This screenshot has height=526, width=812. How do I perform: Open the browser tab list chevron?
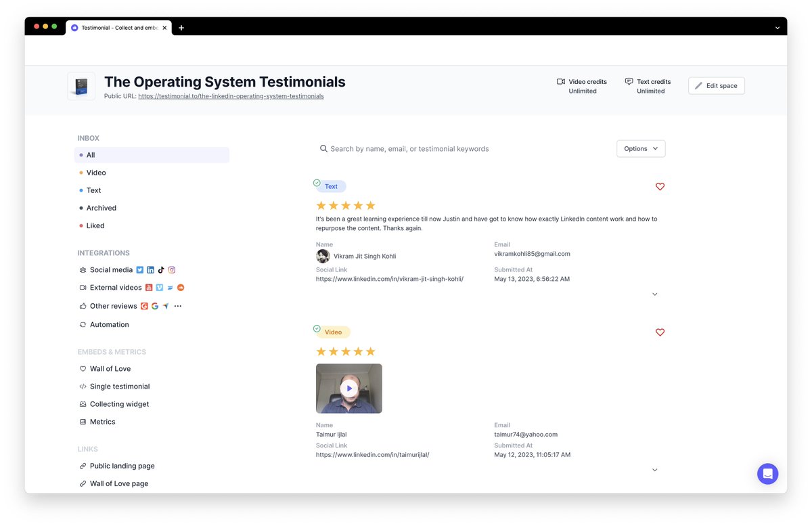click(777, 28)
